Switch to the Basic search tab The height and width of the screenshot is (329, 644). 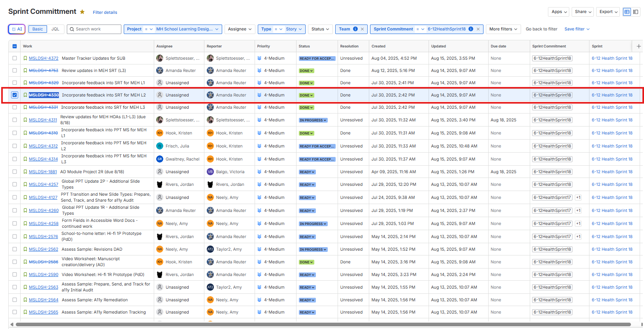38,29
